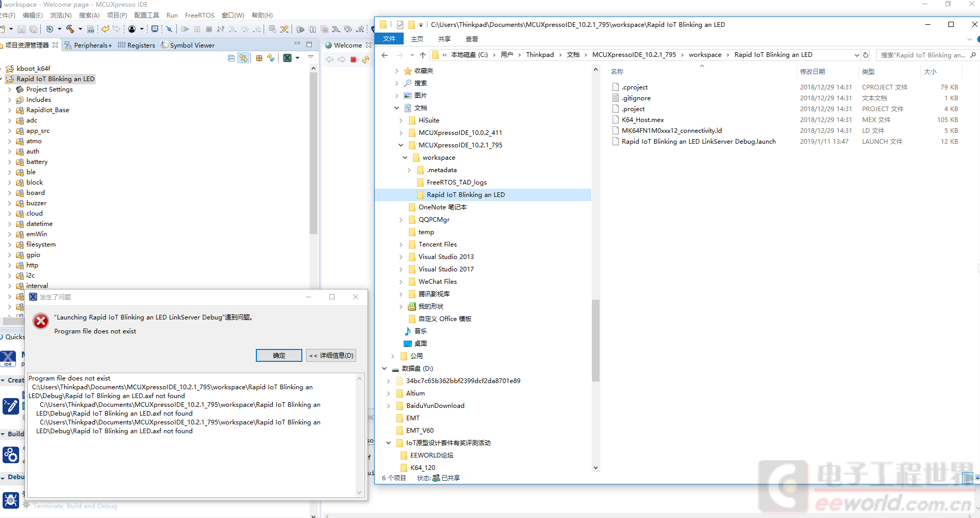Click the pencil create-project Quickstart icon
The width and height of the screenshot is (980, 518).
(11, 406)
